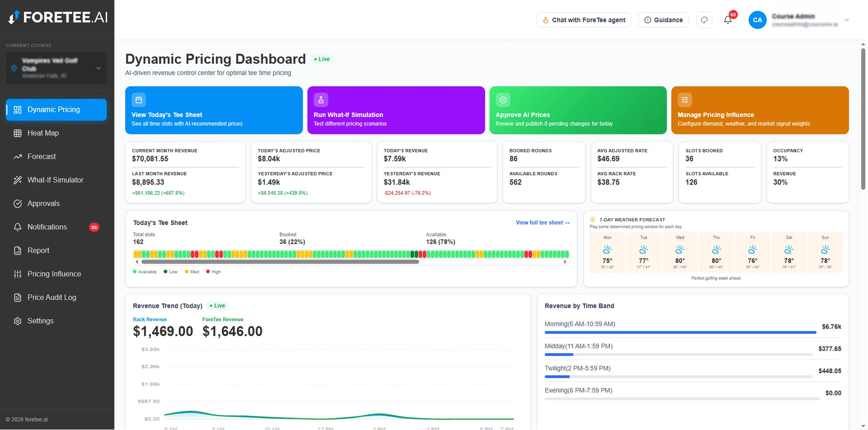868x430 pixels.
Task: Click the Occupancy value 13%
Action: click(780, 159)
